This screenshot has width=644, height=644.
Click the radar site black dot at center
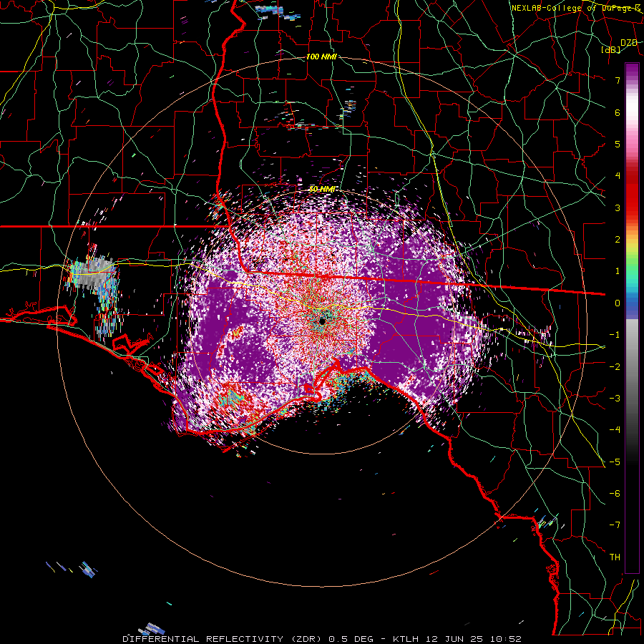pyautogui.click(x=322, y=321)
